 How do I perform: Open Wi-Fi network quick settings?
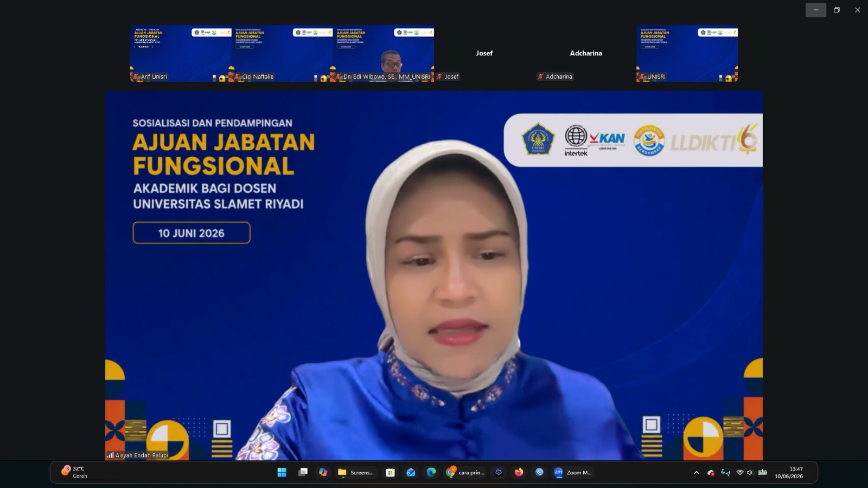pos(739,473)
